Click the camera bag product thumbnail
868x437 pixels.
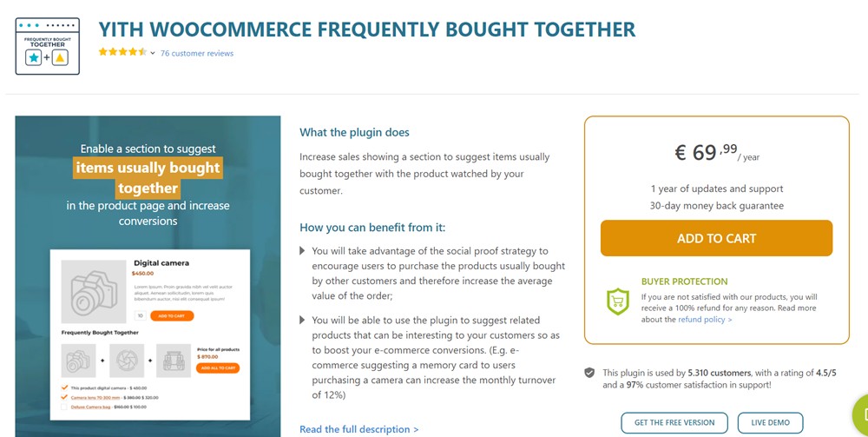pyautogui.click(x=173, y=360)
